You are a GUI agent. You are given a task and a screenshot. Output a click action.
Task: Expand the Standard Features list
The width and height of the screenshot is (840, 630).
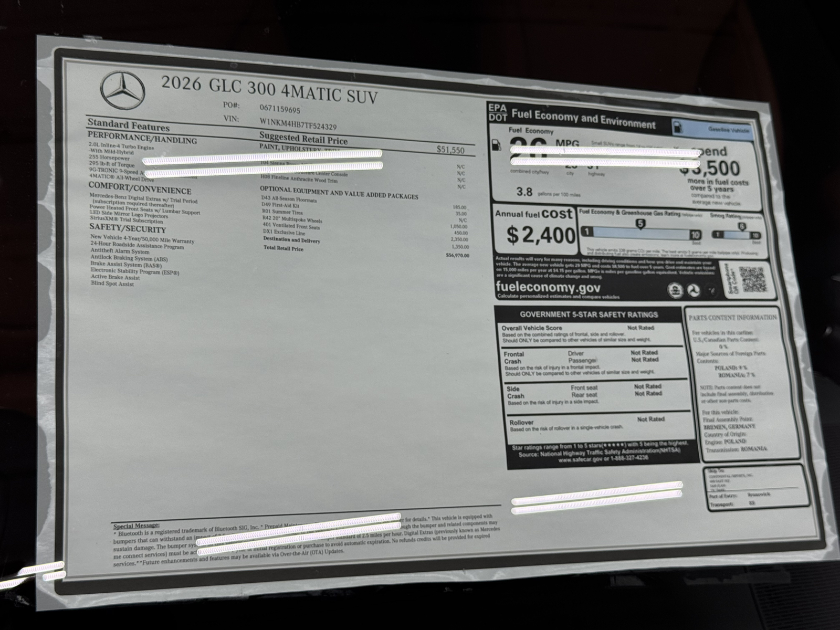point(128,126)
